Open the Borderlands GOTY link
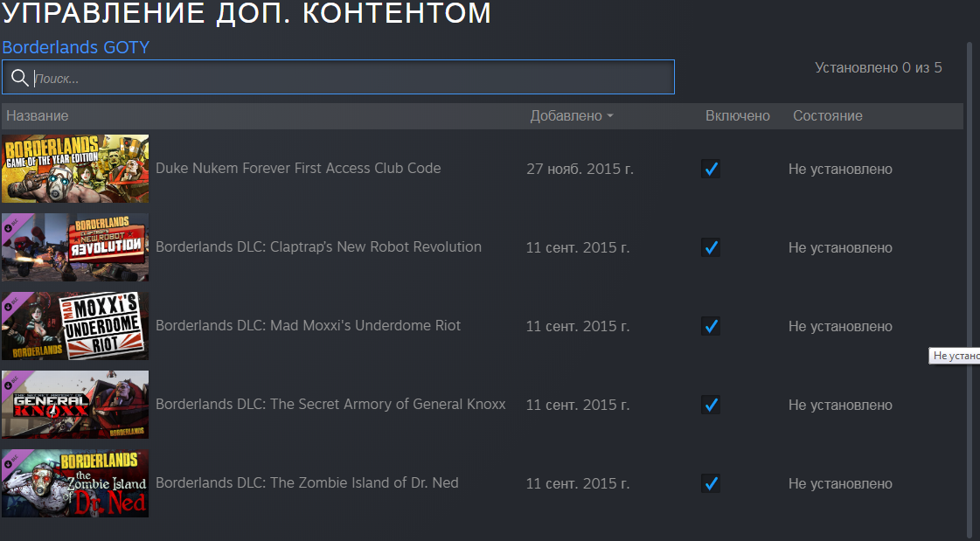Screen dimensions: 980x541 click(x=76, y=47)
